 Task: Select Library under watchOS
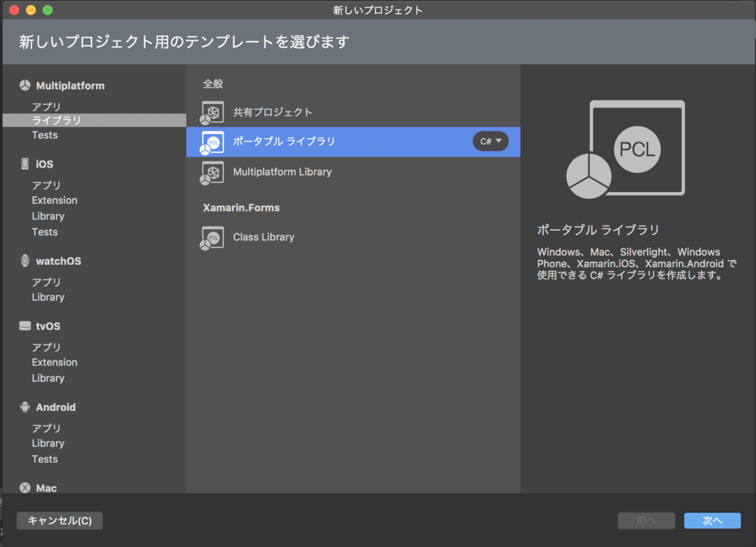pos(48,297)
